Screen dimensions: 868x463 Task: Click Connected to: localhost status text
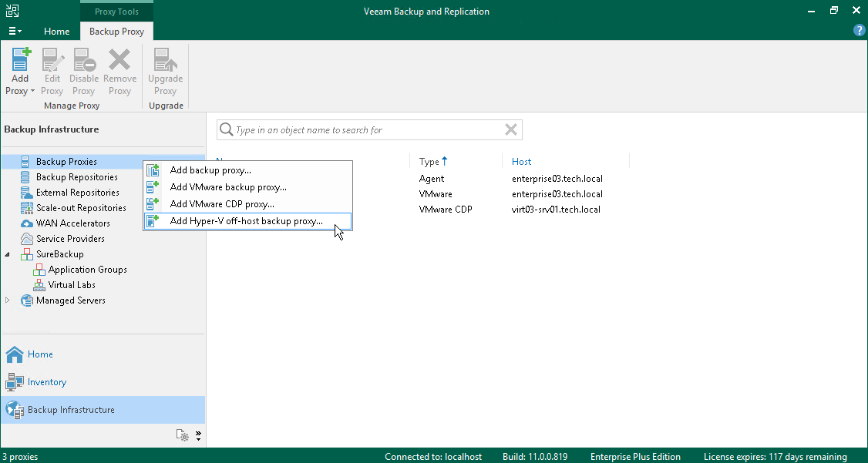point(433,457)
